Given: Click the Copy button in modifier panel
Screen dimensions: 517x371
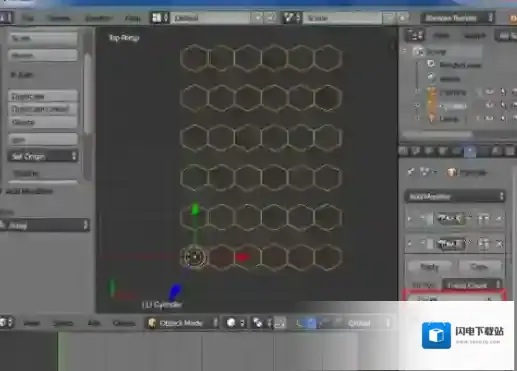Looking at the screenshot, I should pos(479,267).
